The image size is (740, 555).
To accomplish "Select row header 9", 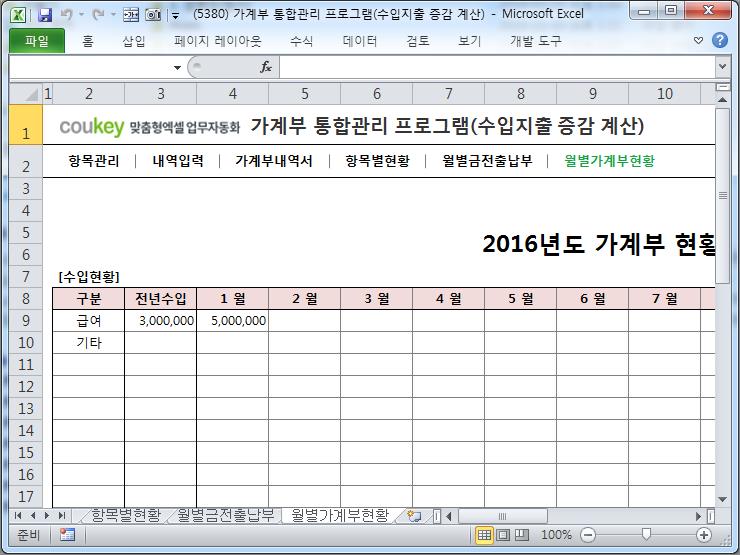I will pyautogui.click(x=26, y=321).
